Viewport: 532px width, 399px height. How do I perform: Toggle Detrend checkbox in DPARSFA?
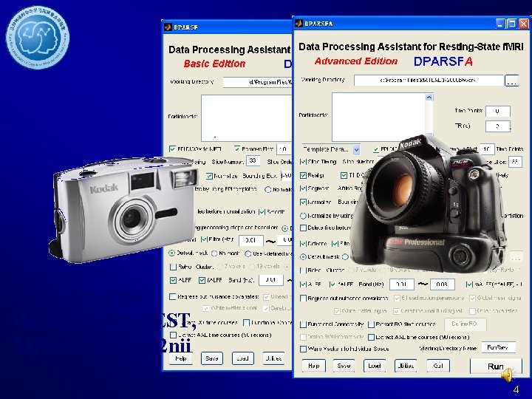point(303,244)
